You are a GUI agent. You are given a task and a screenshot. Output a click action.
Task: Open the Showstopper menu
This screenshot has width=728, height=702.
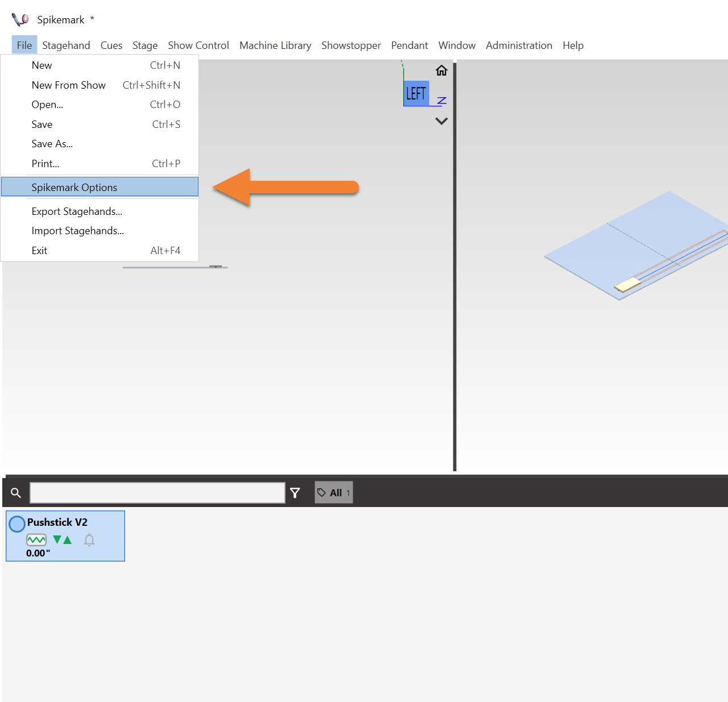coord(351,45)
